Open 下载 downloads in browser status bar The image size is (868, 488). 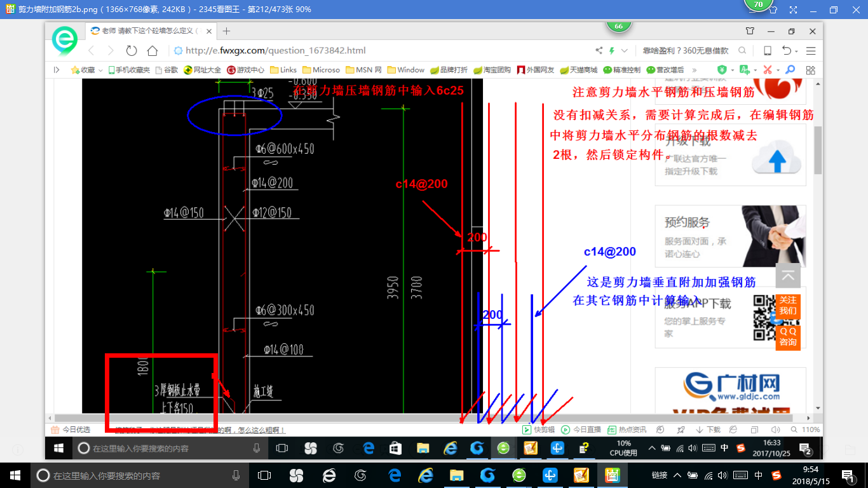point(709,430)
